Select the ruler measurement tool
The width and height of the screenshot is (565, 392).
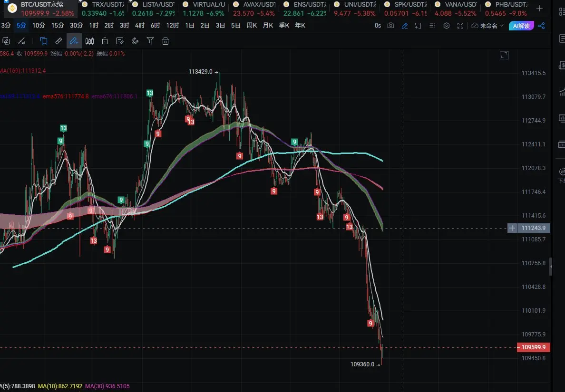pyautogui.click(x=58, y=41)
